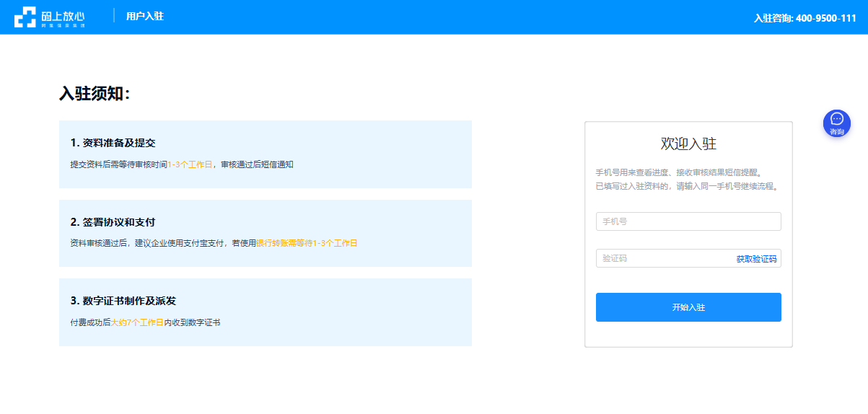
Task: Select the 3. 数字证书制作及派发 step heading
Action: (123, 300)
